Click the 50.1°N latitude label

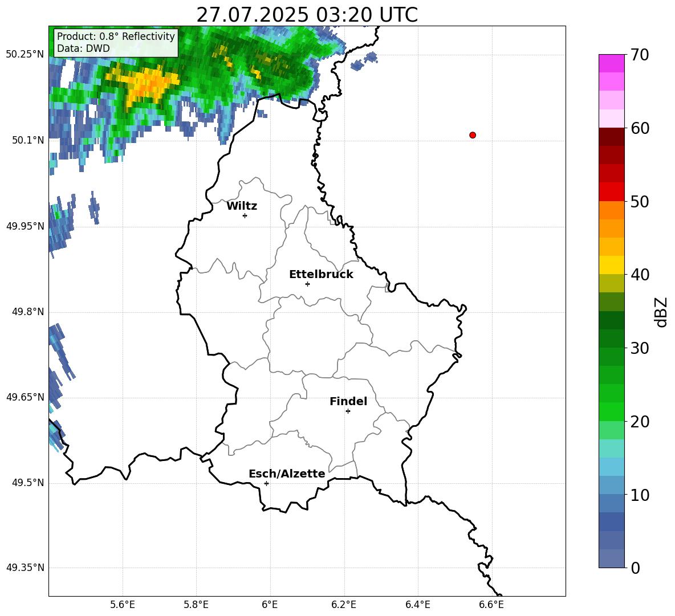coord(28,140)
